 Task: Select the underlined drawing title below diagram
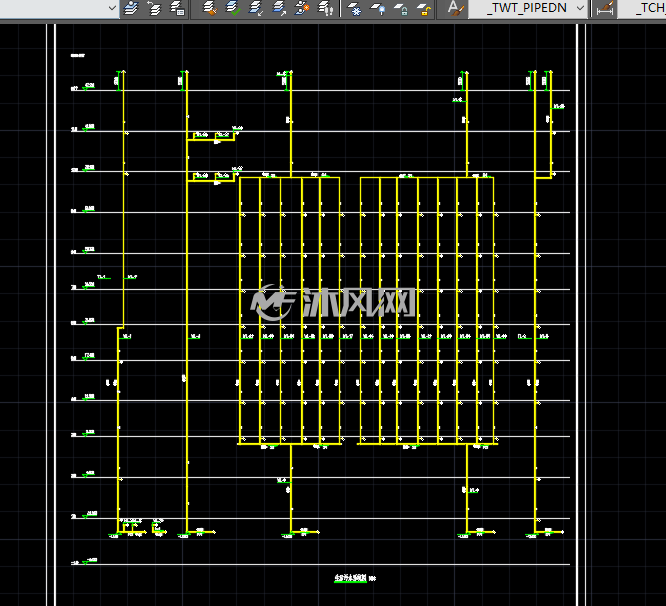point(350,578)
